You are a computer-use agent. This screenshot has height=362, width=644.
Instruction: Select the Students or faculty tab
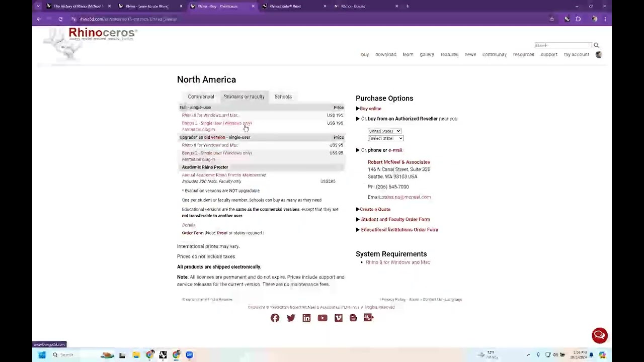(x=244, y=97)
